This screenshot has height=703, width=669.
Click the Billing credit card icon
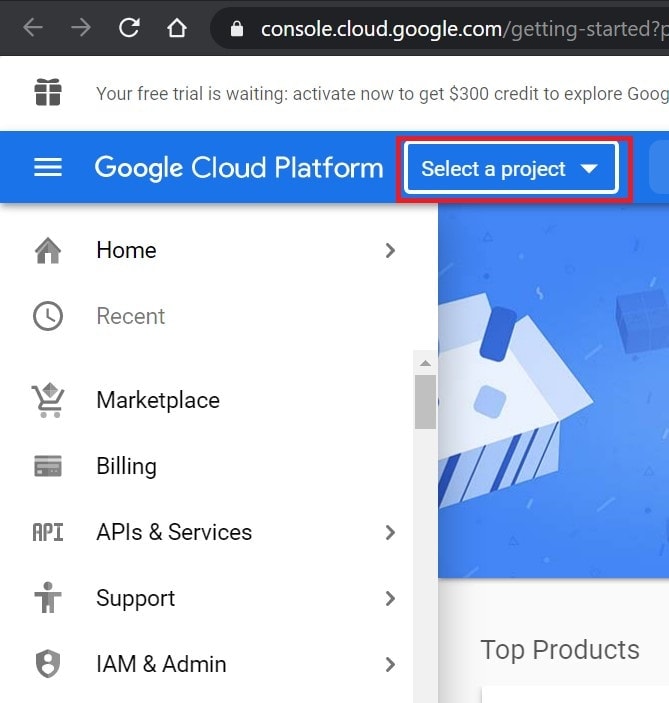48,466
